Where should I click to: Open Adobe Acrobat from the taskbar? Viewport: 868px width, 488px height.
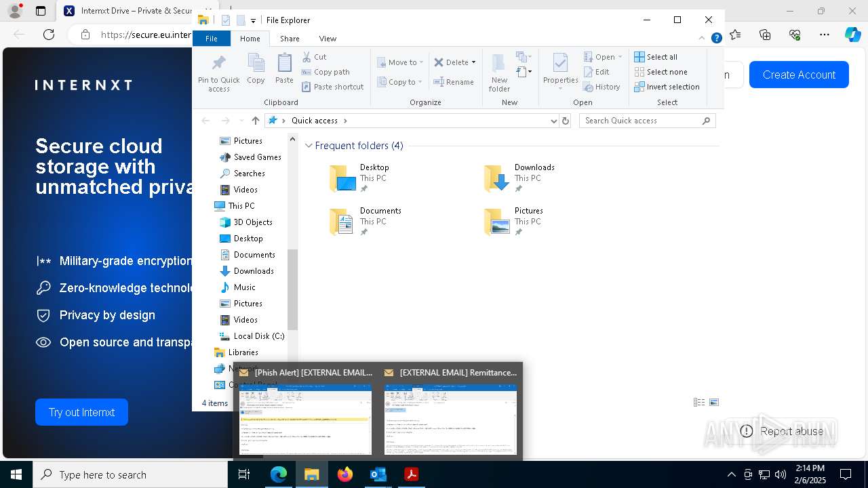point(411,474)
